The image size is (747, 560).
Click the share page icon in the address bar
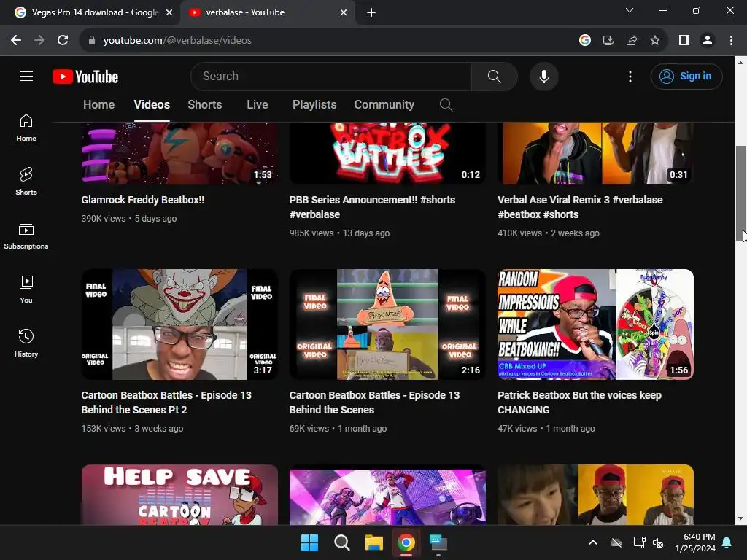pyautogui.click(x=632, y=41)
